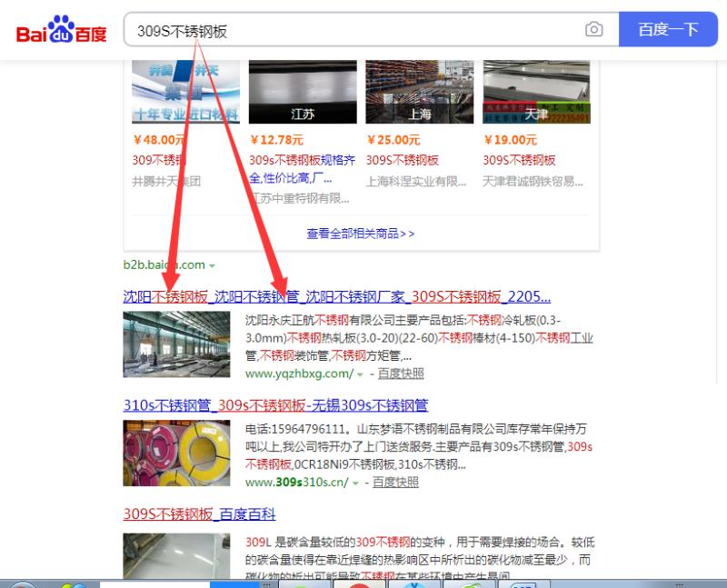
Task: Select the ¥19.00元 price
Action: (x=511, y=140)
